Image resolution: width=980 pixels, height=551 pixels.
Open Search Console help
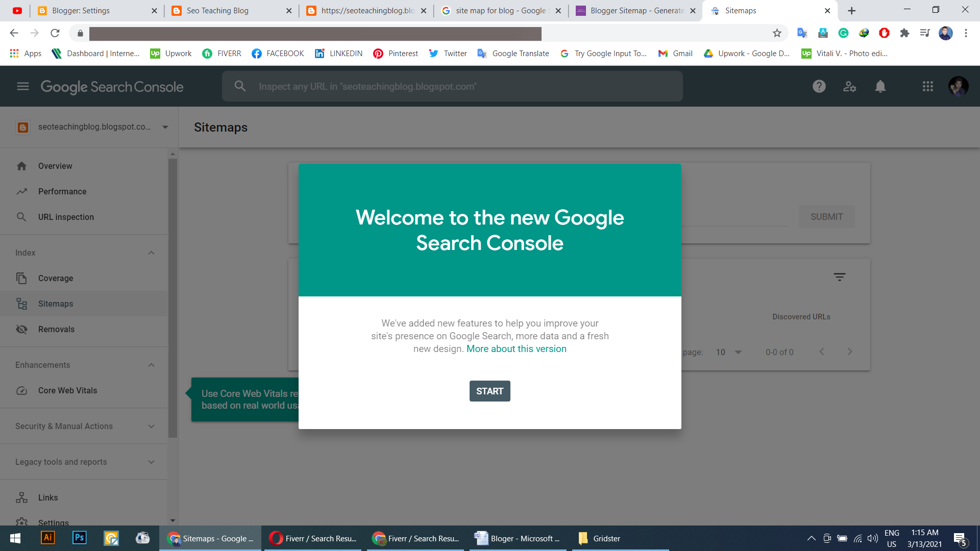[x=819, y=86]
